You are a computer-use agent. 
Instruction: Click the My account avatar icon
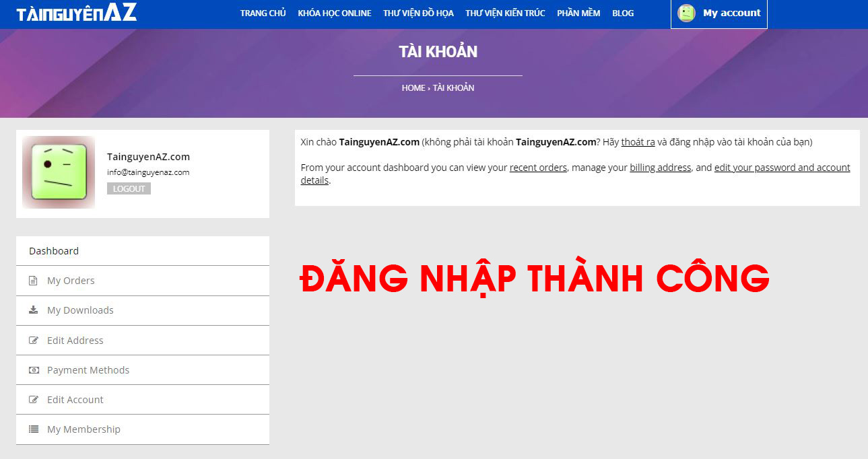coord(686,13)
